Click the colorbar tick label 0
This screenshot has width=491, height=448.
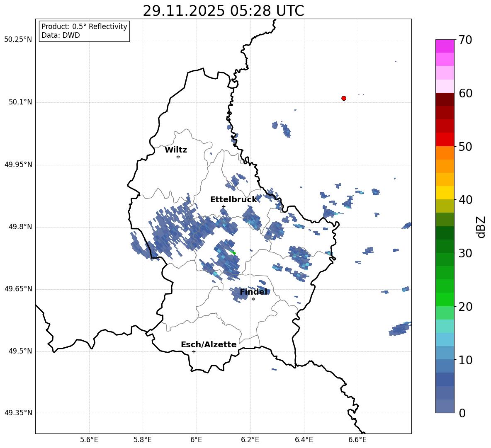(x=462, y=413)
